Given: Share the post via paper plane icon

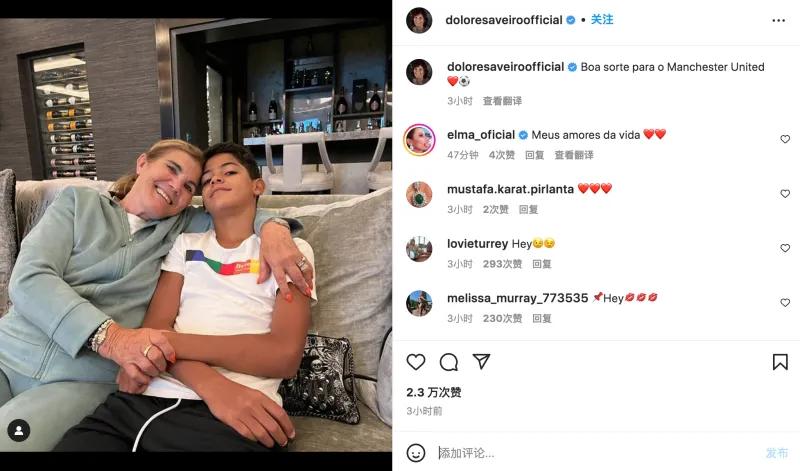Looking at the screenshot, I should pyautogui.click(x=481, y=361).
